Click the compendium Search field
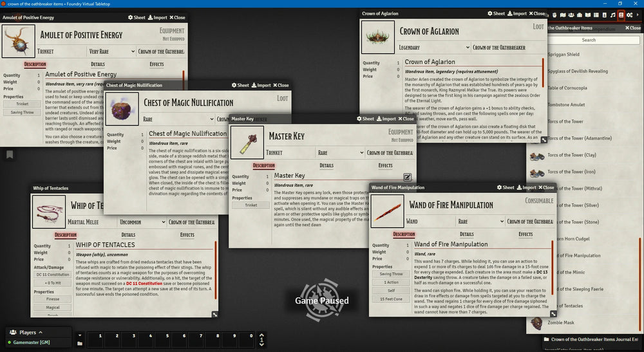 click(x=589, y=40)
